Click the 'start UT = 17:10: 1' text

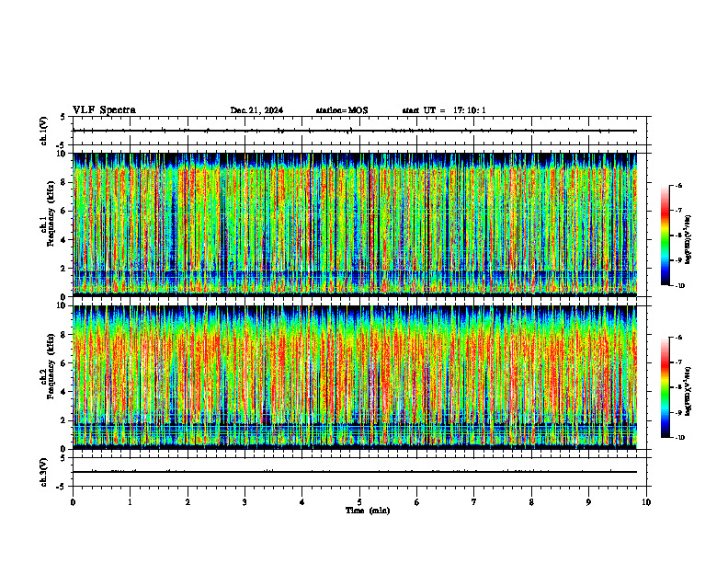coord(444,110)
